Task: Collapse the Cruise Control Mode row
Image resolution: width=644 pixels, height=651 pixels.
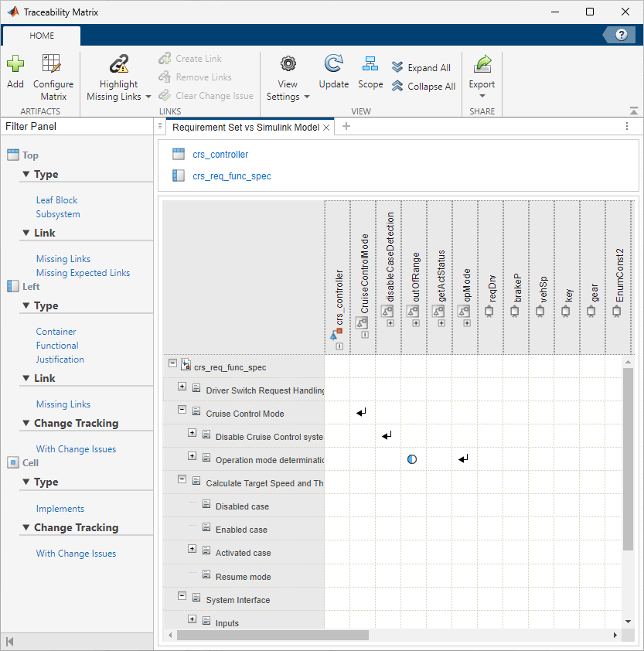Action: tap(182, 410)
